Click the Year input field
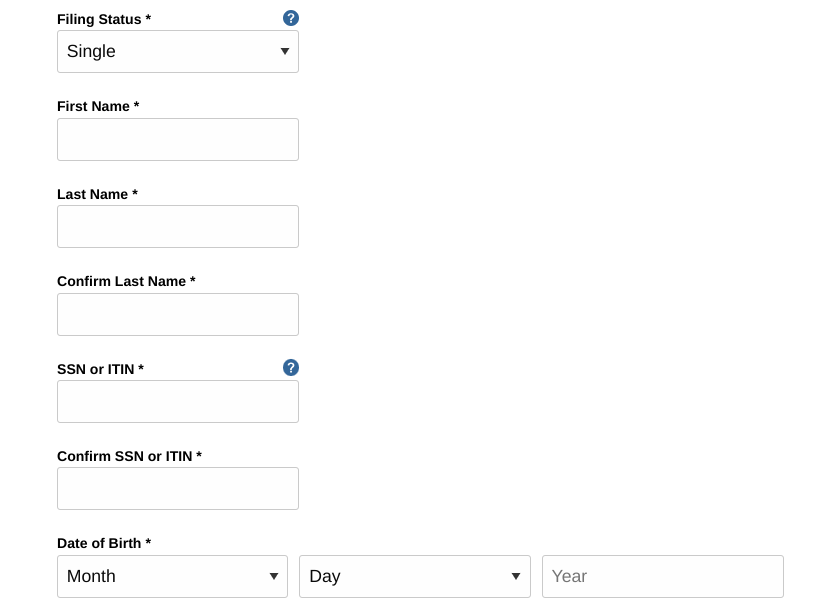The image size is (837, 605). [x=663, y=576]
